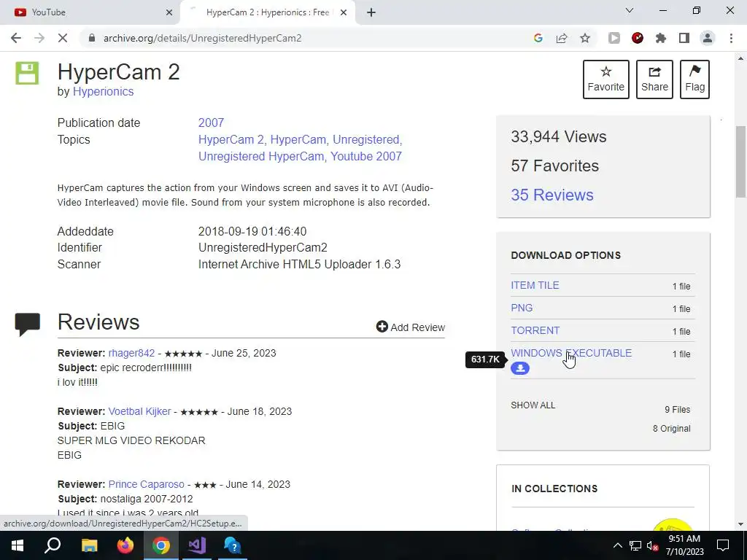Image resolution: width=747 pixels, height=560 pixels.
Task: Close the HyperCam 2 tab
Action: point(344,12)
